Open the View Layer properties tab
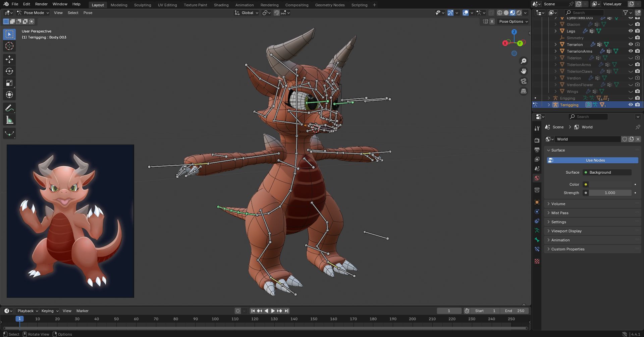This screenshot has height=337, width=644. click(537, 159)
